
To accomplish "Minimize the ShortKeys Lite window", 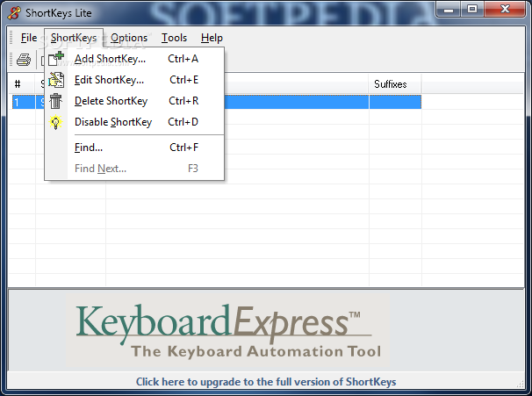I will 449,9.
